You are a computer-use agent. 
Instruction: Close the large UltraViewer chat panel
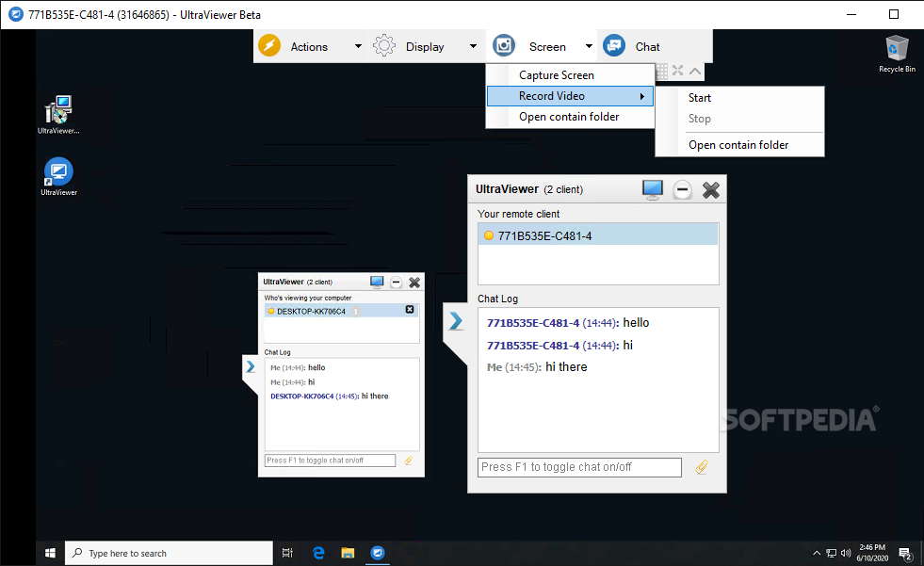(711, 189)
